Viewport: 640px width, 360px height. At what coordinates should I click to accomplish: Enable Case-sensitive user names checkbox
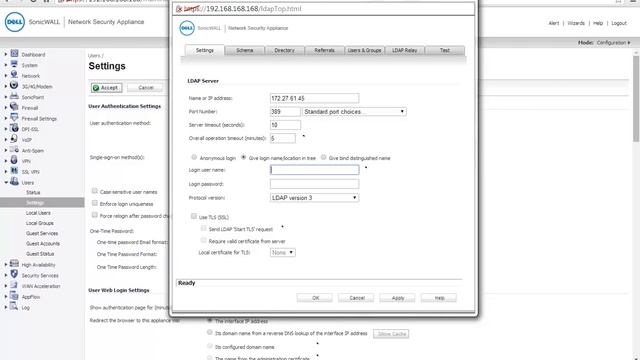[x=95, y=191]
